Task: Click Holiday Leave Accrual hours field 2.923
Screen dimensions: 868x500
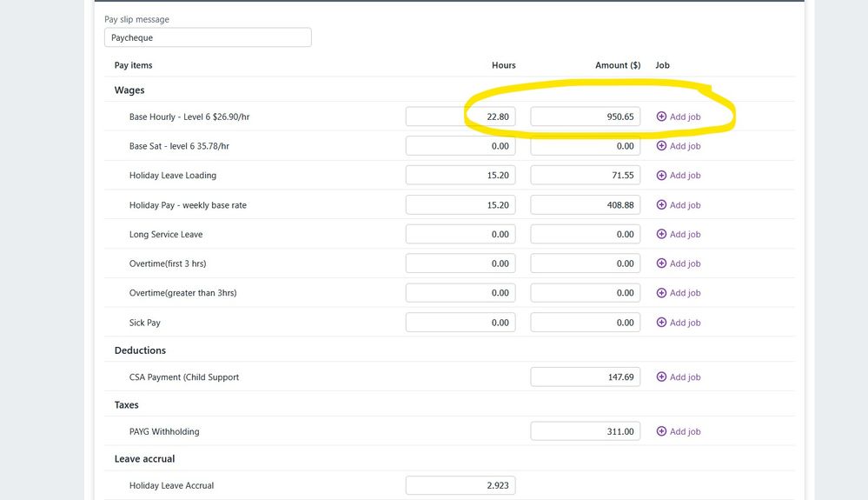Action: click(x=461, y=485)
